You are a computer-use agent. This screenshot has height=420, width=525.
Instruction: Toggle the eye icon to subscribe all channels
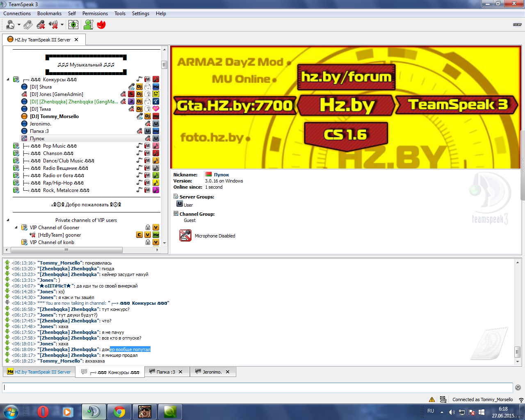click(x=73, y=25)
